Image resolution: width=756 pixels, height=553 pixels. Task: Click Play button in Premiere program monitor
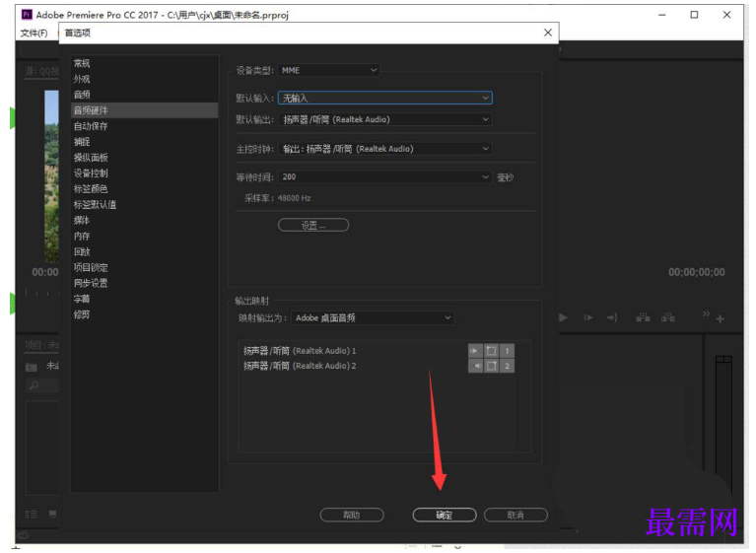(x=563, y=317)
